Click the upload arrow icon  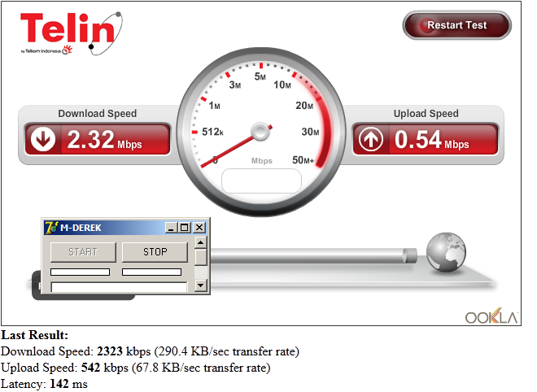[x=370, y=139]
